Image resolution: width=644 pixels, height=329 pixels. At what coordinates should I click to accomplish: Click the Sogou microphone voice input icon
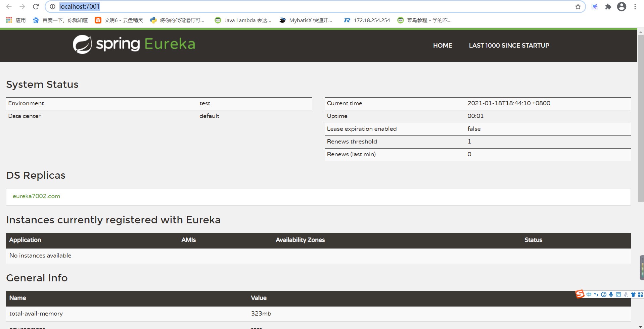[611, 294]
